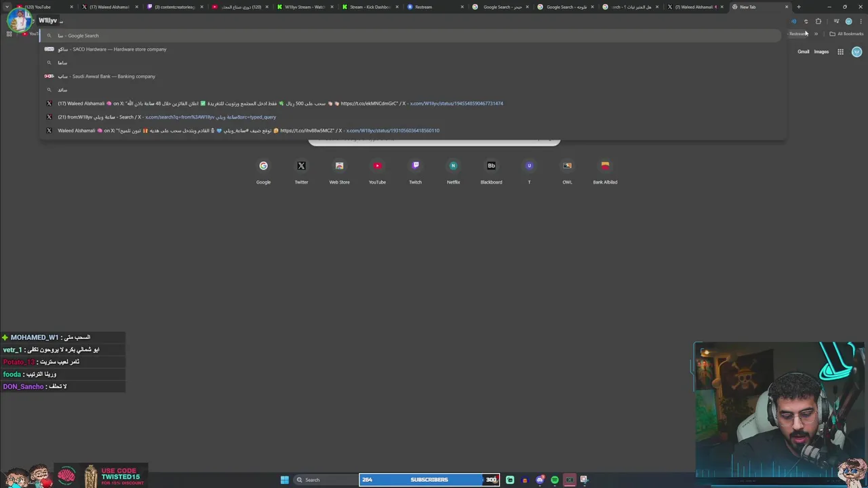Screen dimensions: 868x488
Task: Select the last Waleed Alshamali X status suggestion
Action: tap(412, 130)
